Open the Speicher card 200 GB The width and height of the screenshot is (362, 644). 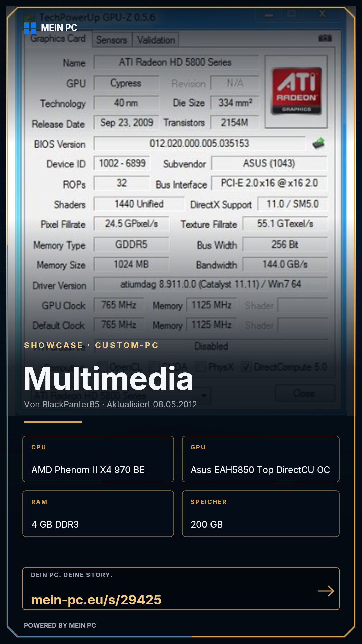pyautogui.click(x=261, y=514)
